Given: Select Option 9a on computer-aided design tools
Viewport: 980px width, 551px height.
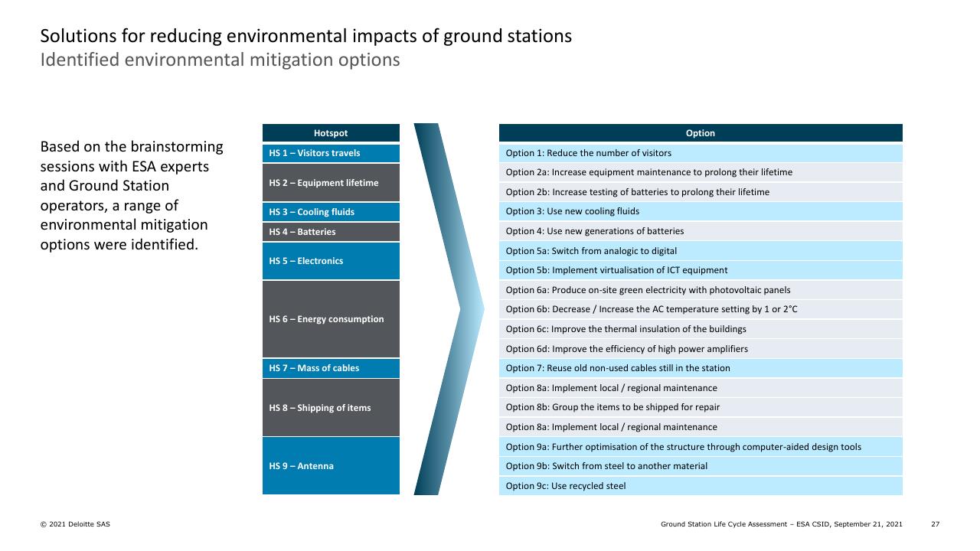Looking at the screenshot, I should click(701, 447).
